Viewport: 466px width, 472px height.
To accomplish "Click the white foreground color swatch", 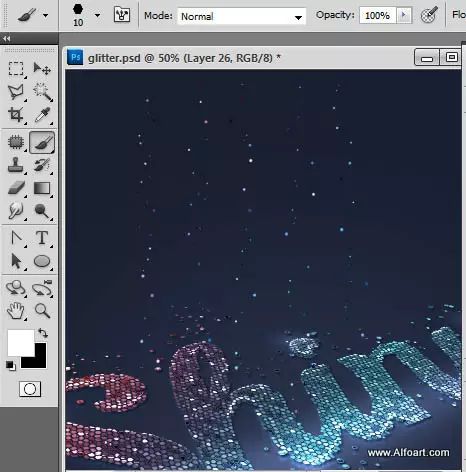I will pos(21,343).
